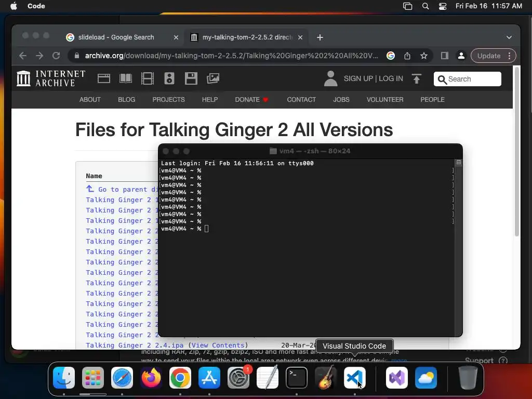Open TextEdit from the dock
Screen dimensions: 532x399
[x=268, y=378]
